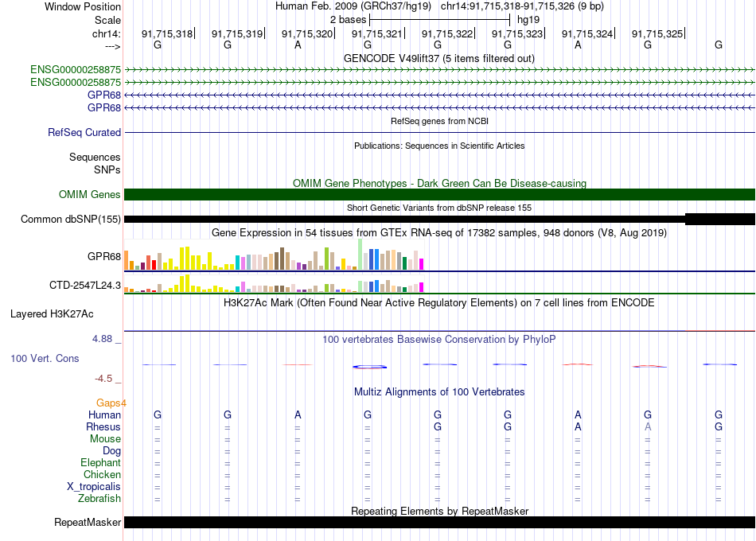Click the CTD-2547L24.3 gene label

point(85,285)
